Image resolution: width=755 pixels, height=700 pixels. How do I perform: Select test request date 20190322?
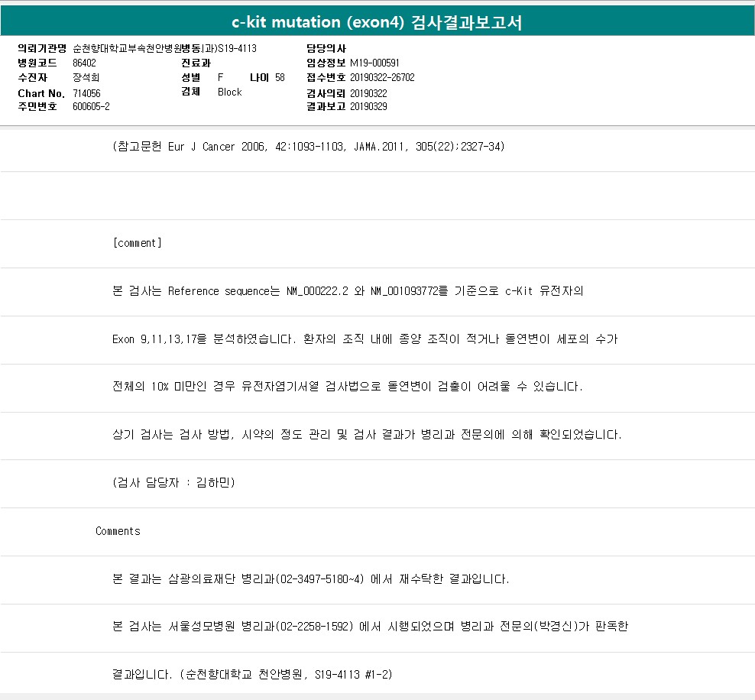[x=368, y=93]
